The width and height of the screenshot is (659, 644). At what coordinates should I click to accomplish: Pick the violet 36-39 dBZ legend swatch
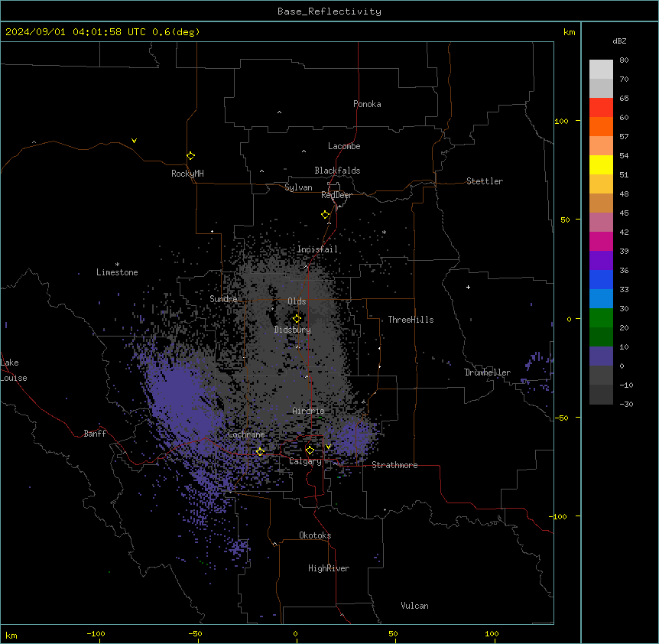pyautogui.click(x=601, y=261)
